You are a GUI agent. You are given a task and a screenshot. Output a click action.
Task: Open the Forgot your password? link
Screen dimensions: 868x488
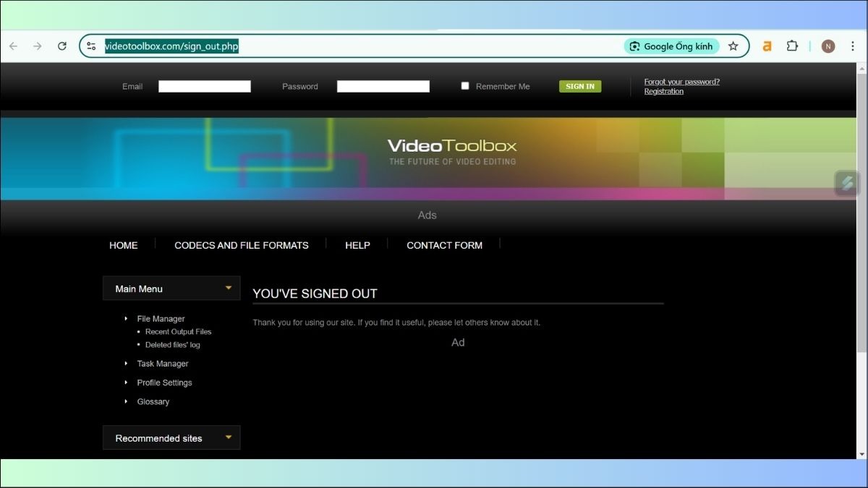682,82
